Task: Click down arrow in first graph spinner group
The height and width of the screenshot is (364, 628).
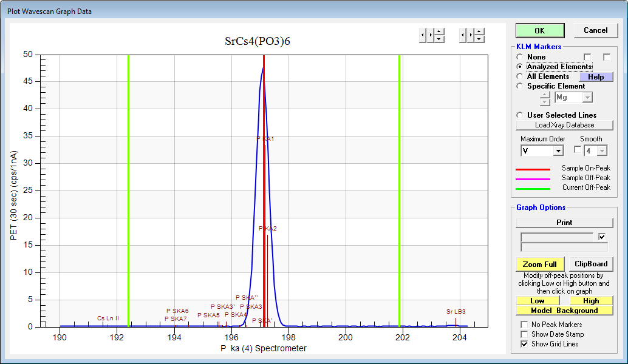Action: tap(439, 39)
